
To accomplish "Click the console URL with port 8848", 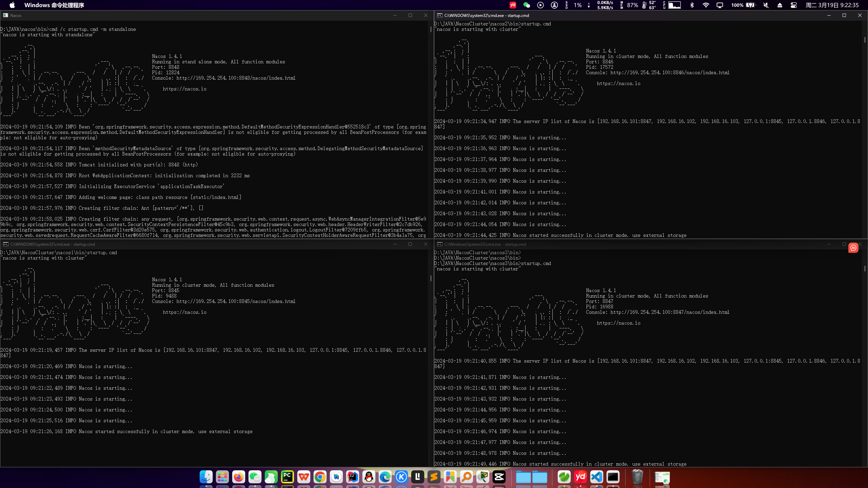I will click(x=236, y=78).
